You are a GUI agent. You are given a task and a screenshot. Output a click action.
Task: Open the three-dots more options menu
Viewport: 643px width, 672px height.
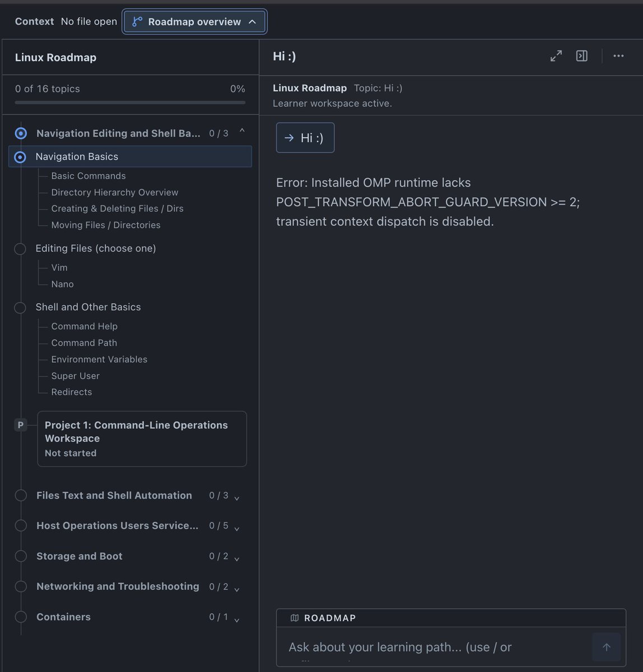(x=618, y=56)
